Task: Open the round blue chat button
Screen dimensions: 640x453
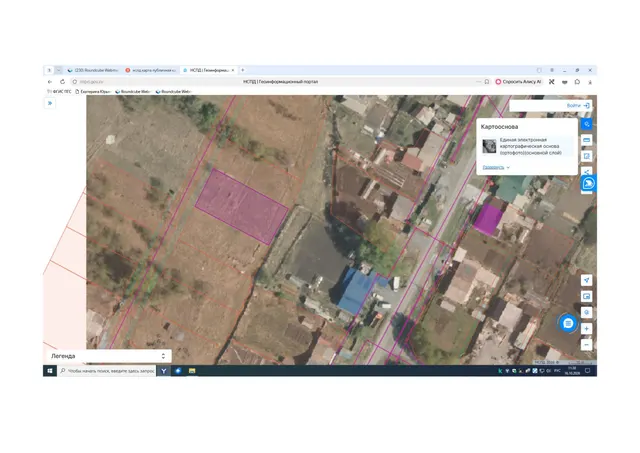Action: pyautogui.click(x=568, y=324)
